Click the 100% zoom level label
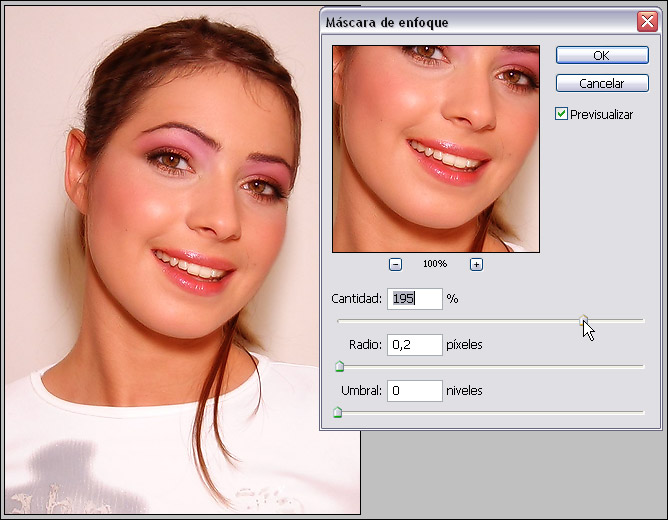 (x=435, y=264)
